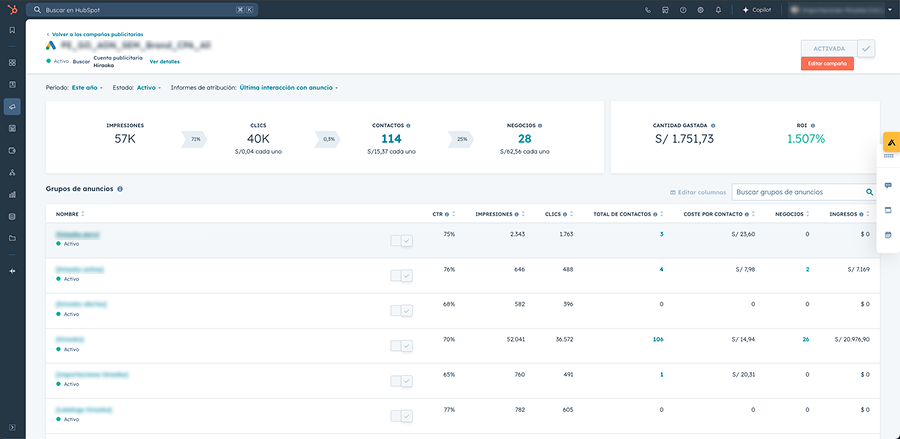Screen dimensions: 900x439
Task: Click the 'Editar campaña' button
Action: [x=827, y=64]
